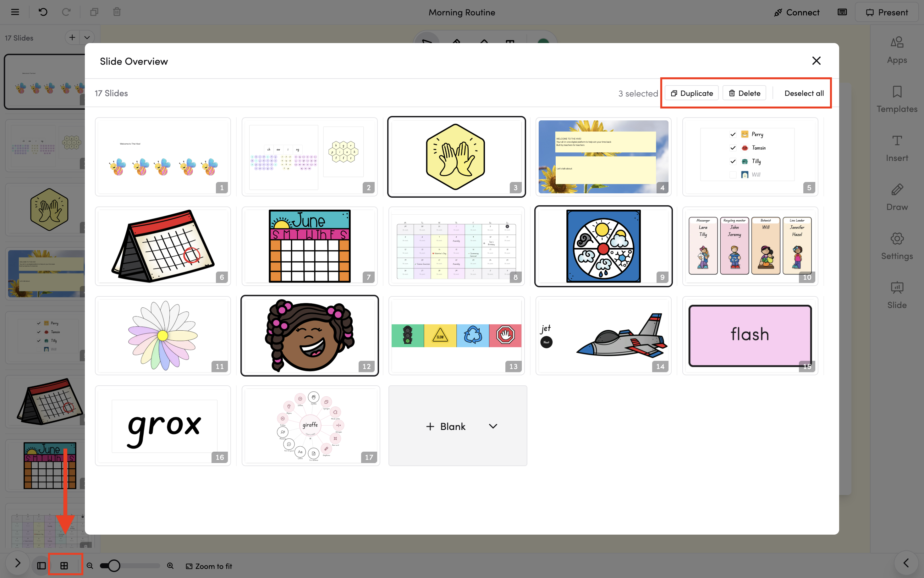Select the June calendar slide 7
Viewport: 924px width, 578px height.
[309, 246]
